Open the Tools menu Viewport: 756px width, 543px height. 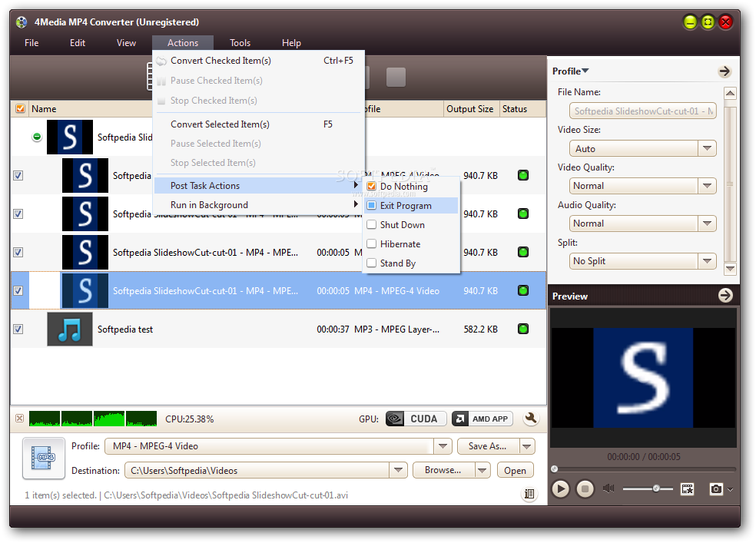pyautogui.click(x=240, y=43)
